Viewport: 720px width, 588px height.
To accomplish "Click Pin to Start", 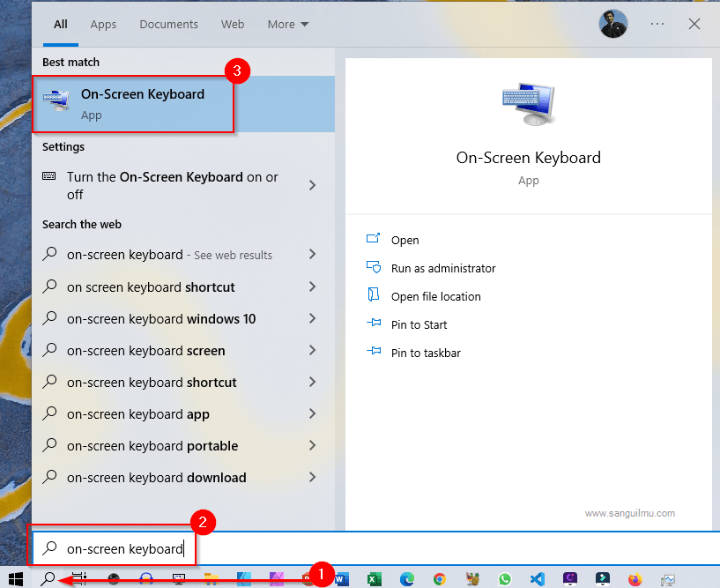I will [419, 324].
